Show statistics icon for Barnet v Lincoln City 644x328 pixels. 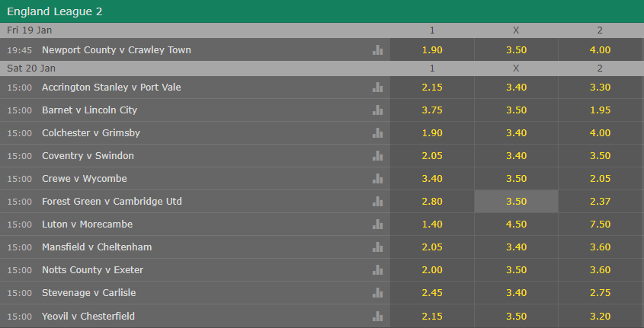(377, 110)
